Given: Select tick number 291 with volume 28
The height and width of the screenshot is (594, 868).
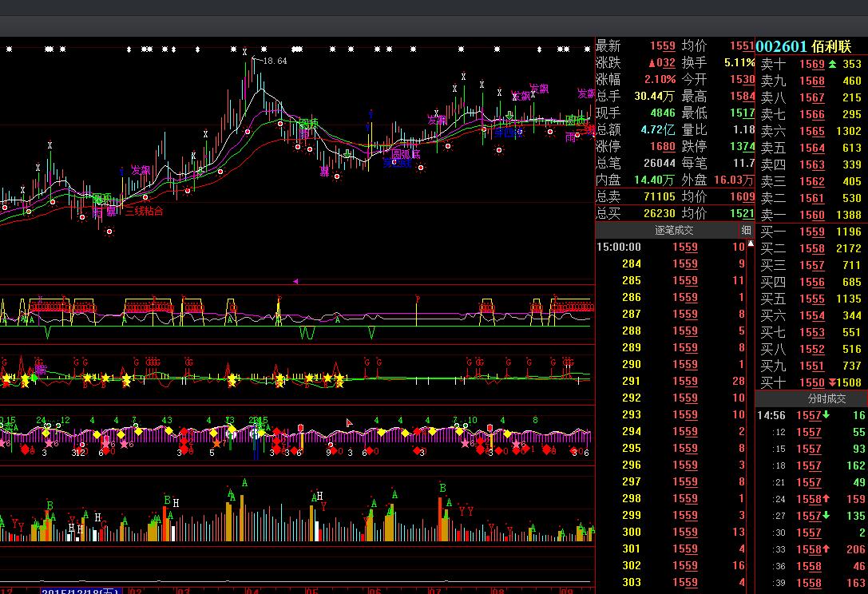Looking at the screenshot, I should click(x=671, y=382).
